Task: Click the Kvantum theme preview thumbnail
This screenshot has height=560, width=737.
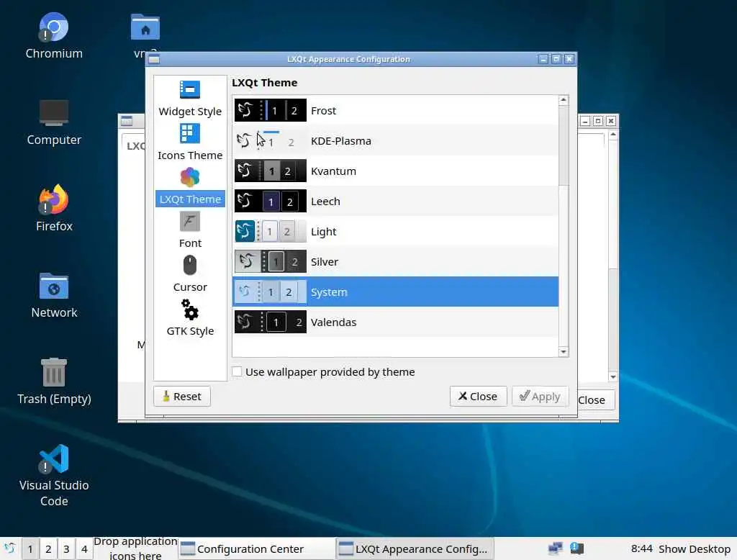Action: click(x=271, y=171)
